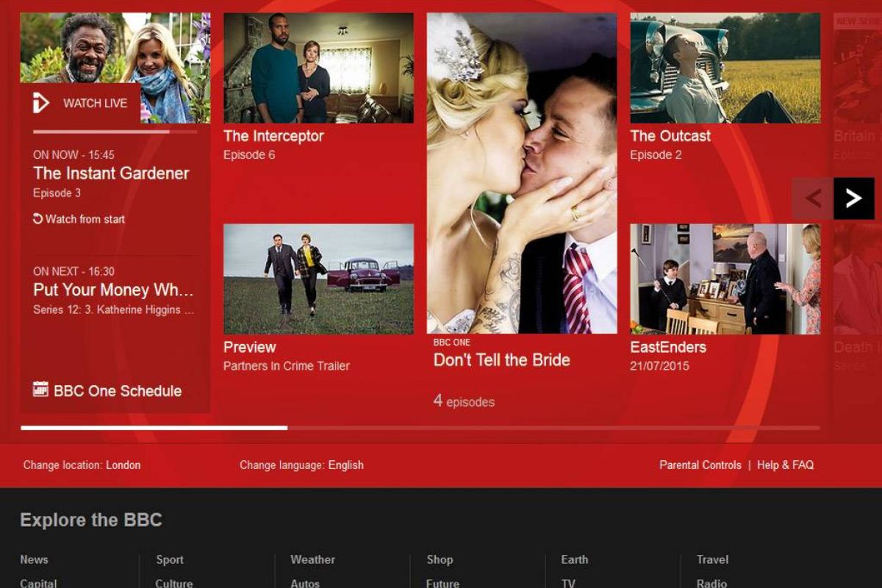Open the Help & FAQ page
This screenshot has width=882, height=588.
click(x=785, y=465)
